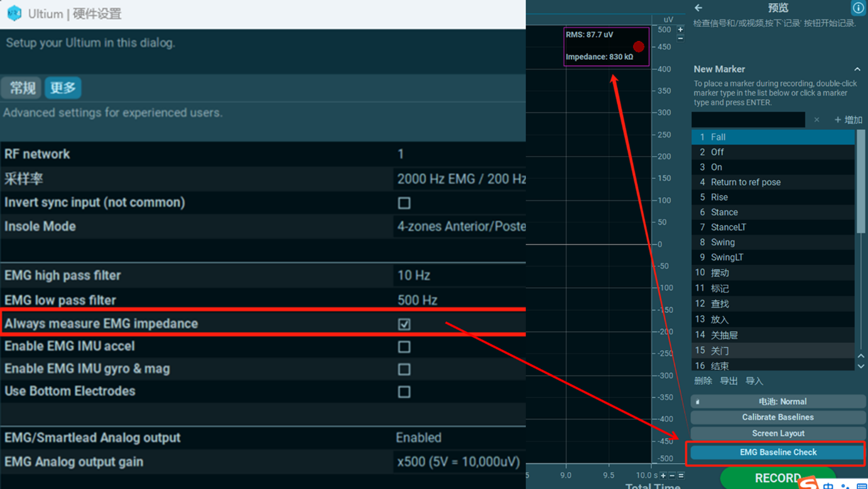Click the Impedance: 830 kΩ readout

pyautogui.click(x=599, y=57)
